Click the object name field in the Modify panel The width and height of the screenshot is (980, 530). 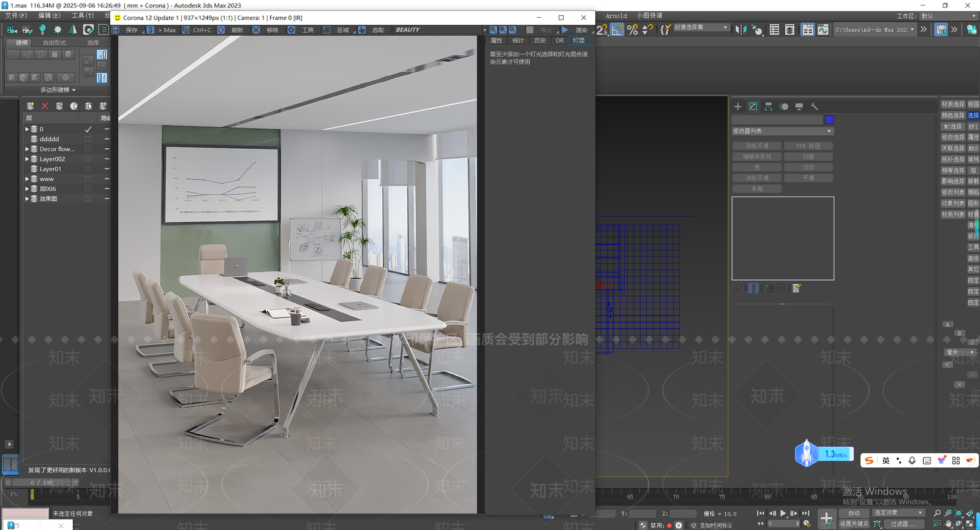pos(777,120)
